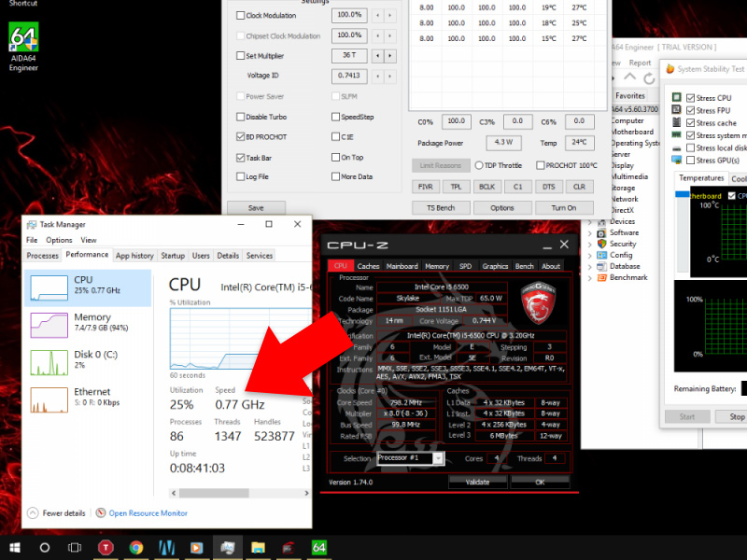This screenshot has height=560, width=747.
Task: Open the FIVR button in ThrottleStop
Action: (x=426, y=187)
